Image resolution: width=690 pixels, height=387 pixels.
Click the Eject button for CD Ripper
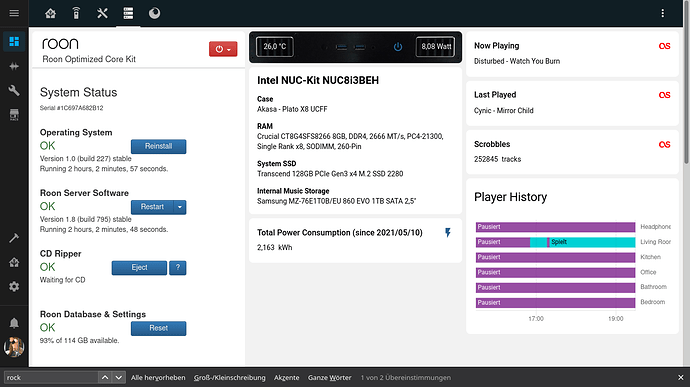(x=139, y=268)
